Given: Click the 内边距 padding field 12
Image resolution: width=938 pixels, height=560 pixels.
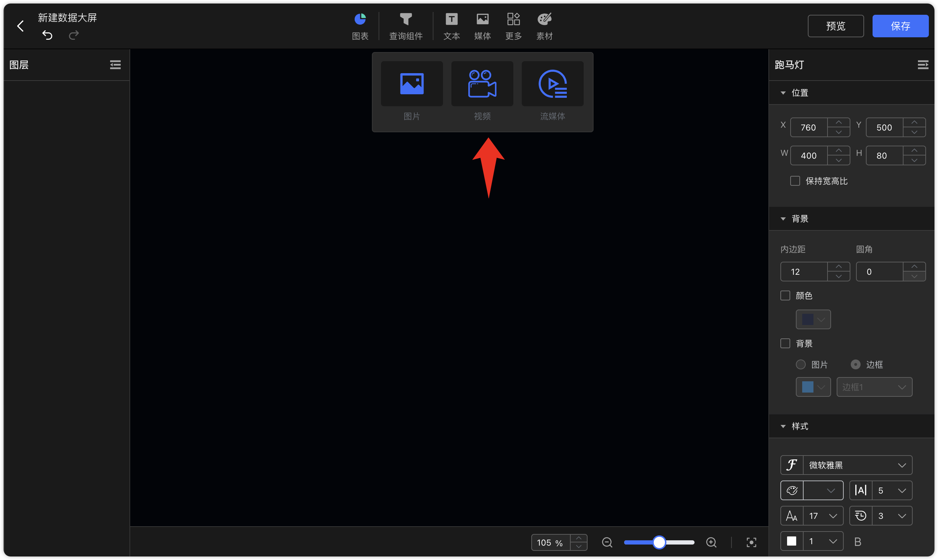Looking at the screenshot, I should [804, 272].
